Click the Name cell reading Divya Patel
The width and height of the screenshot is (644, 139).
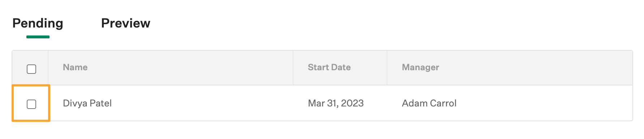click(171, 103)
